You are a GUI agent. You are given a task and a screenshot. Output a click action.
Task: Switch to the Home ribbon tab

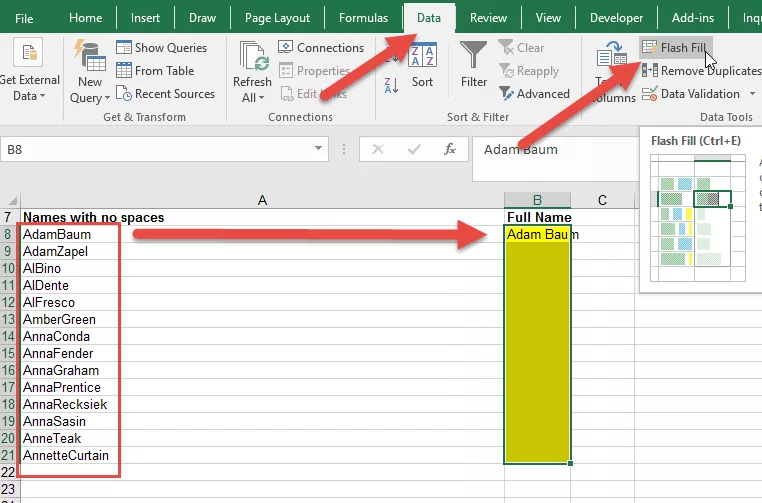pos(86,18)
